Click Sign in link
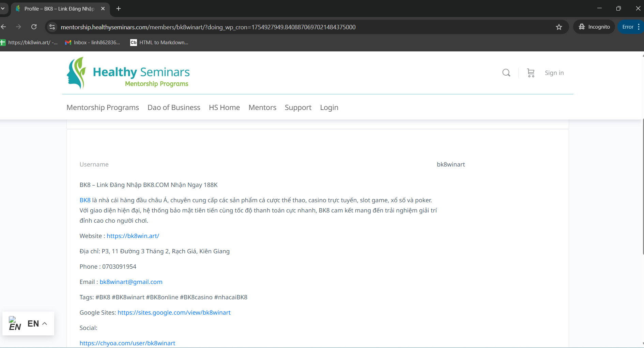This screenshot has width=644, height=348. click(x=554, y=73)
